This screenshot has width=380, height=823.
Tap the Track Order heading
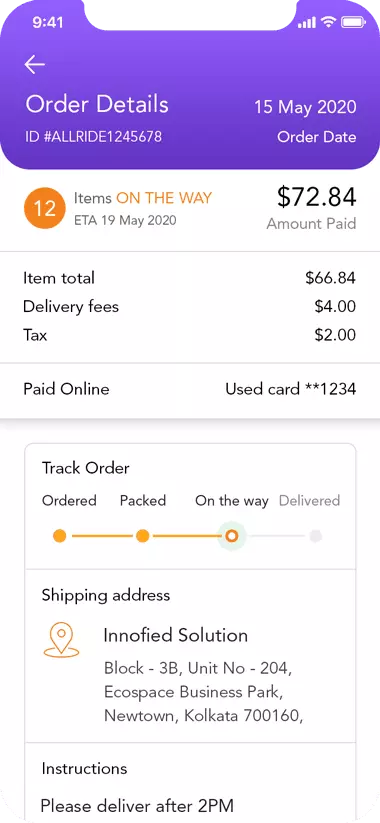pyautogui.click(x=86, y=468)
